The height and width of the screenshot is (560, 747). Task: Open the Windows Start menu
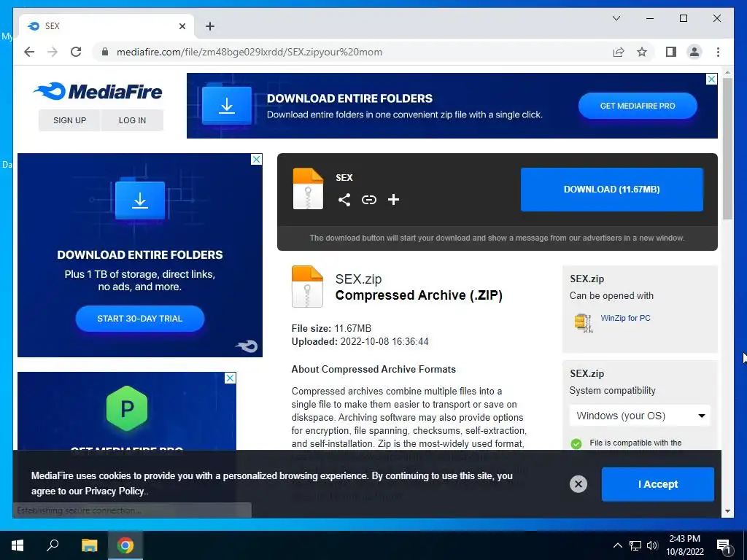18,545
